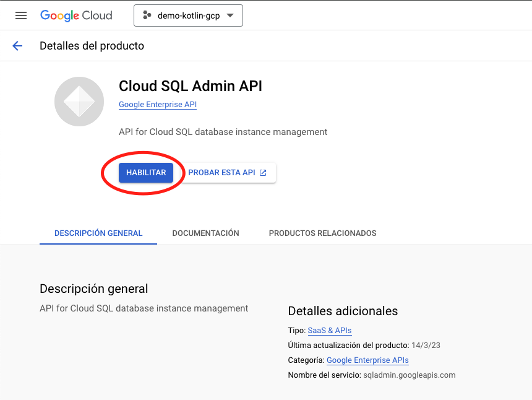
Task: Open the demo-kotlin-gcp project selector
Action: 188,15
